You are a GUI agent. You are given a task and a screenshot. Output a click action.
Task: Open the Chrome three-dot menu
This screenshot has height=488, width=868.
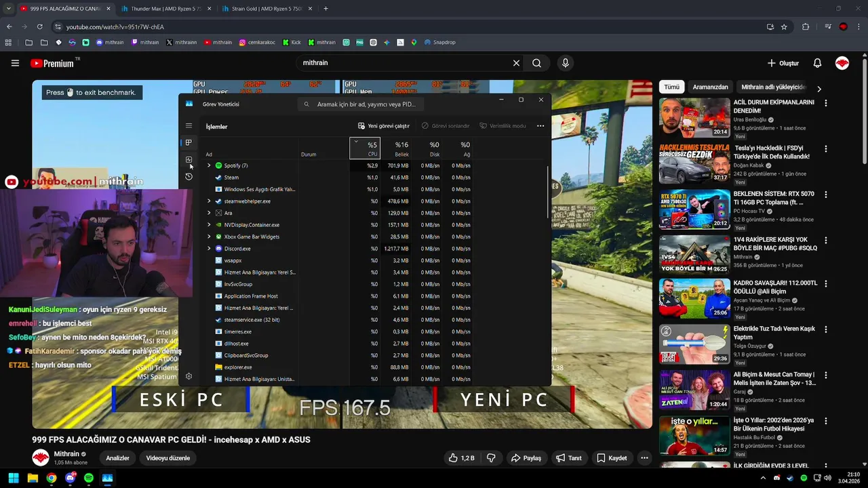coord(859,26)
